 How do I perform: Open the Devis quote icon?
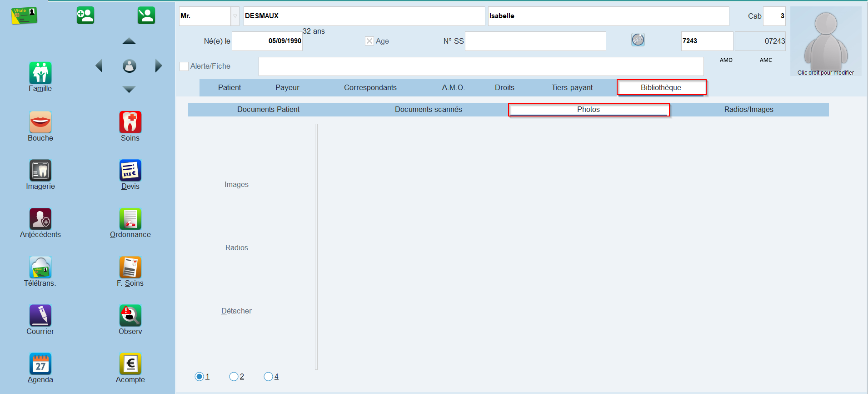point(130,171)
